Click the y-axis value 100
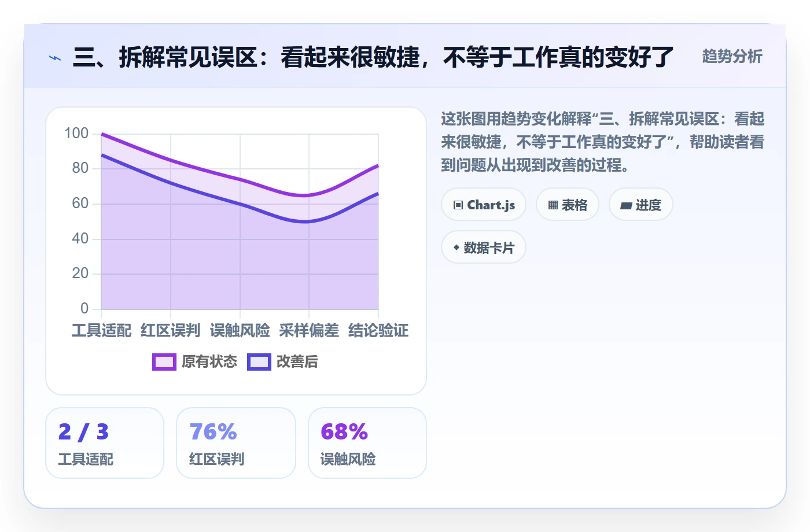Viewport: 810px width, 532px height. click(76, 134)
